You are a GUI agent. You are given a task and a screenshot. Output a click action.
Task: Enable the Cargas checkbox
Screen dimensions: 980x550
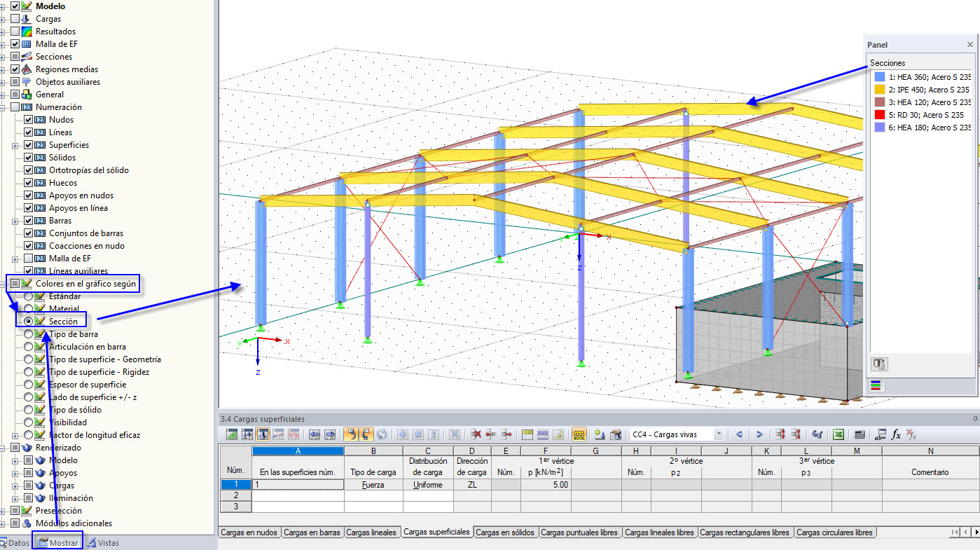coord(15,19)
